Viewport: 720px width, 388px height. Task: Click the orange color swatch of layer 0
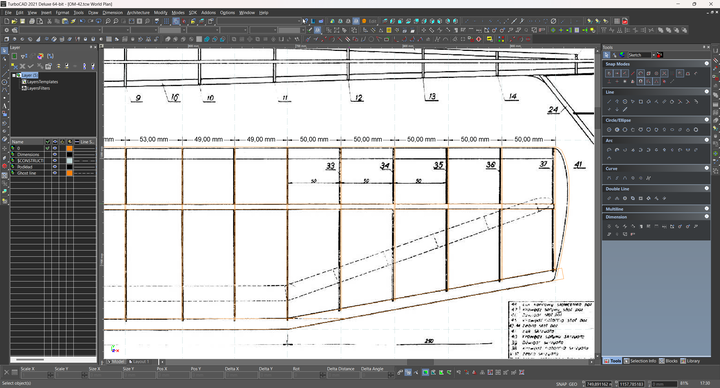click(x=69, y=148)
